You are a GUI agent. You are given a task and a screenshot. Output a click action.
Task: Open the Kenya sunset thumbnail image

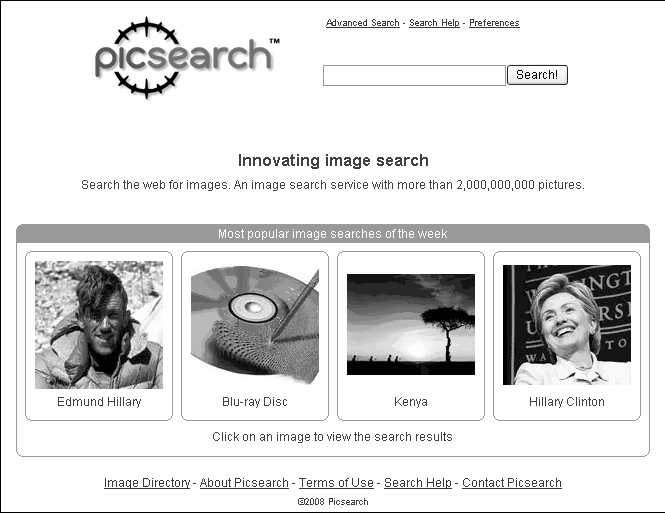tap(411, 324)
